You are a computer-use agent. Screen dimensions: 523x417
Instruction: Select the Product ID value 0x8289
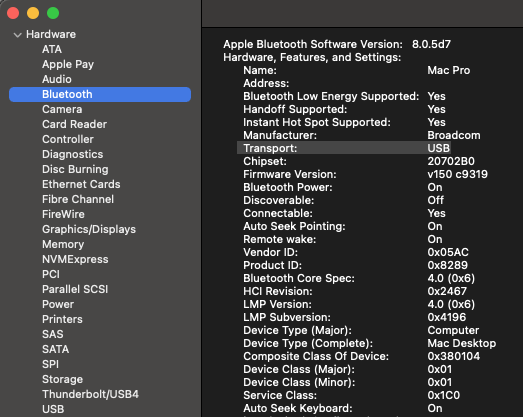click(x=447, y=266)
